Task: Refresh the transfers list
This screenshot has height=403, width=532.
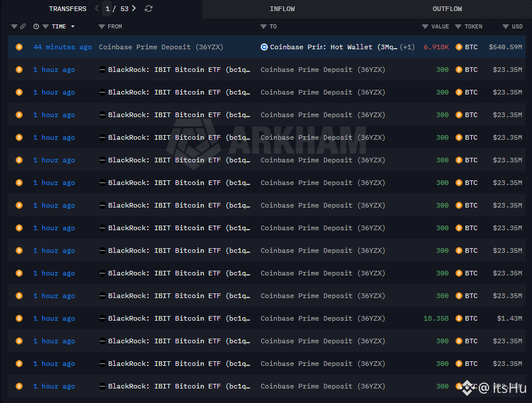Action: 148,9
